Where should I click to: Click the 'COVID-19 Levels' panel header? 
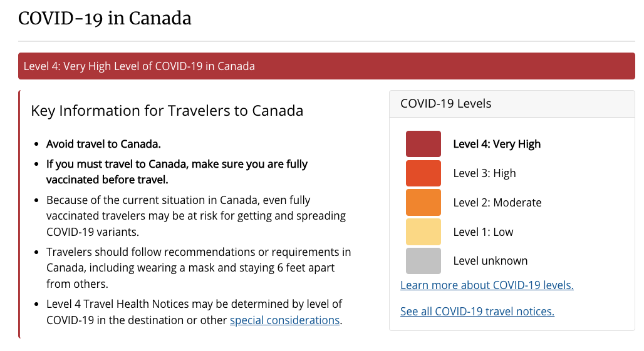pyautogui.click(x=445, y=104)
